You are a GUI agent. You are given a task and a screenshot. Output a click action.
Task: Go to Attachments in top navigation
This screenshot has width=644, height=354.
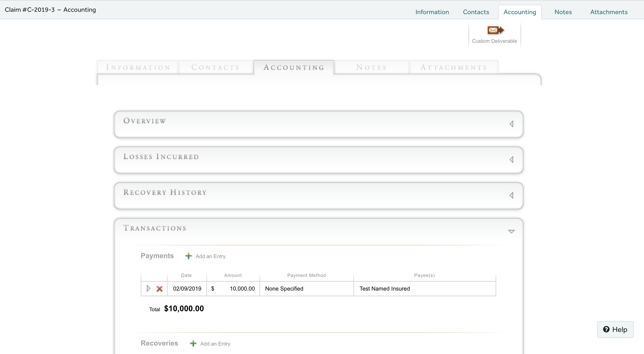tap(609, 12)
